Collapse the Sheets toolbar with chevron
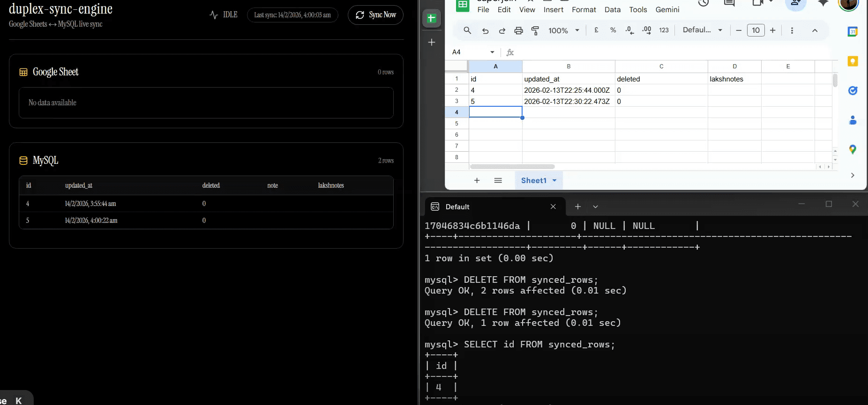The height and width of the screenshot is (405, 868). 815,30
